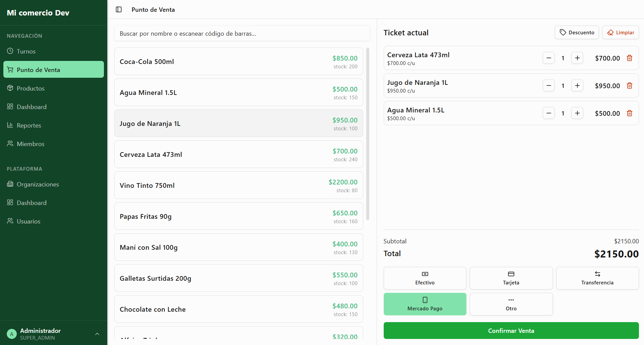Click the Mi comercio Dev title

[38, 13]
